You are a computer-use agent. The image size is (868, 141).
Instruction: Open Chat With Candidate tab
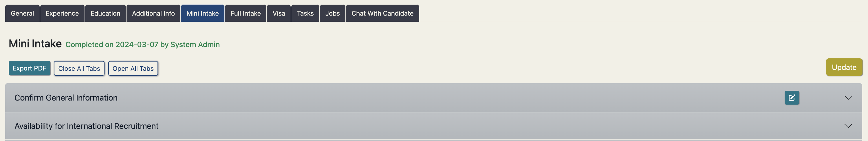click(x=382, y=14)
